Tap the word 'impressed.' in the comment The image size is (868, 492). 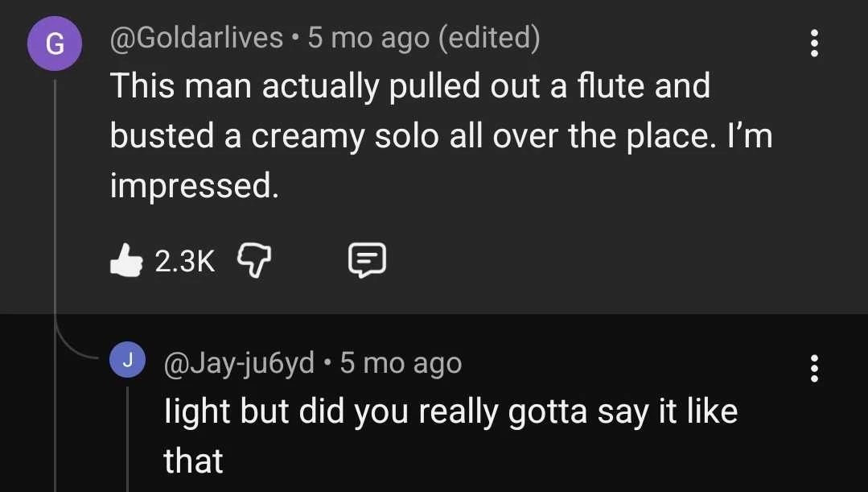click(194, 186)
